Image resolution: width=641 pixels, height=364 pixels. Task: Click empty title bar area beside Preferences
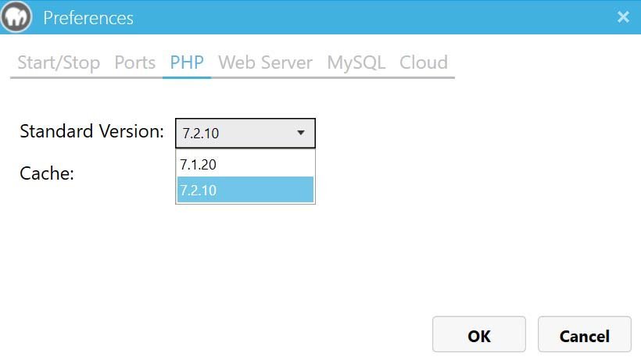[x=368, y=17]
